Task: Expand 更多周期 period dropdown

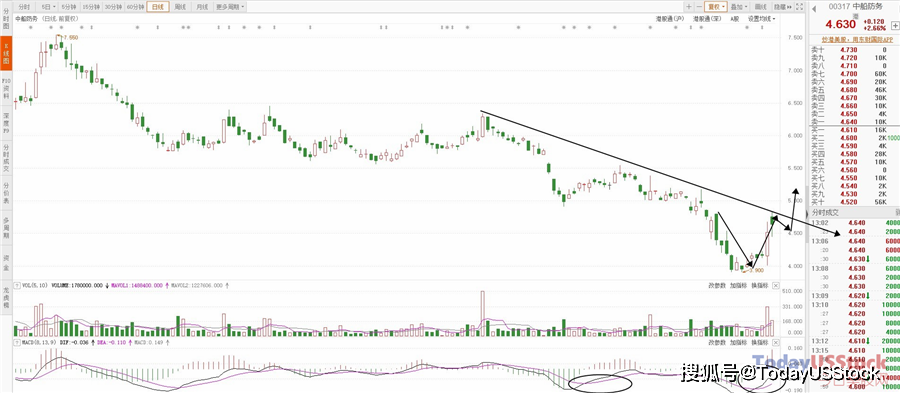Action: click(230, 7)
